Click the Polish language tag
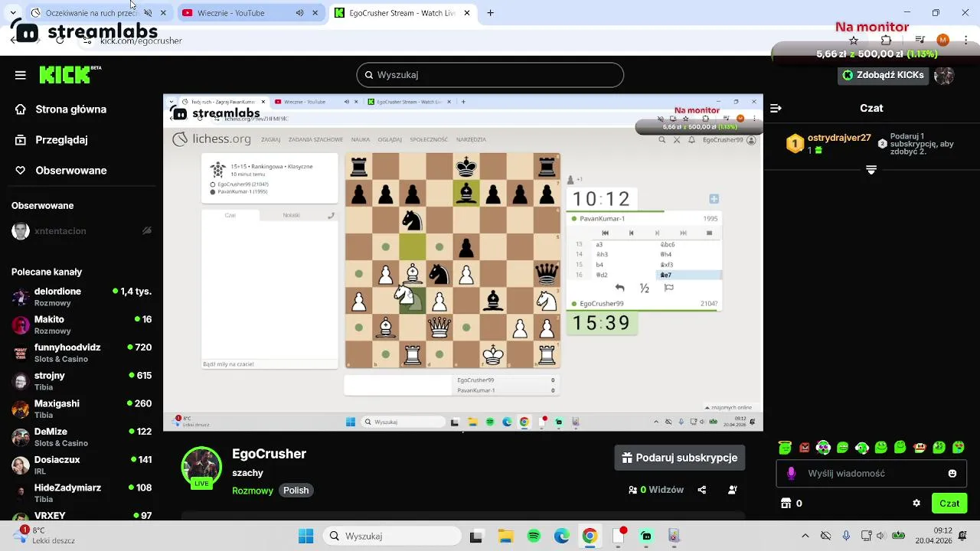The image size is (980, 551). point(296,491)
